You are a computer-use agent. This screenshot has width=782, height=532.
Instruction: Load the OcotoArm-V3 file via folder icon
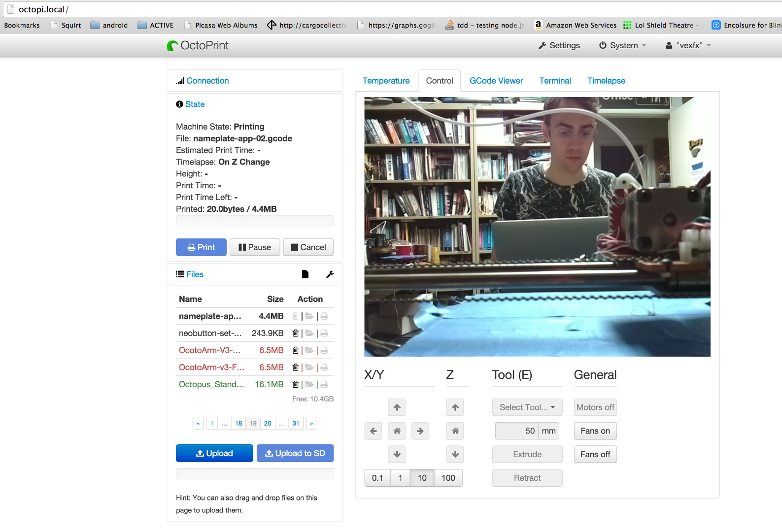(x=309, y=350)
